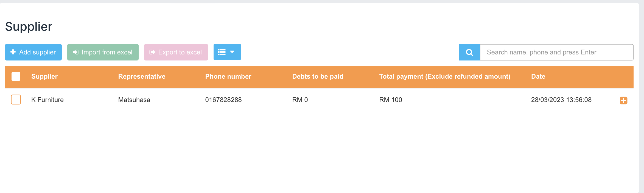644x193 pixels.
Task: Click Import from excel button
Action: 103,52
